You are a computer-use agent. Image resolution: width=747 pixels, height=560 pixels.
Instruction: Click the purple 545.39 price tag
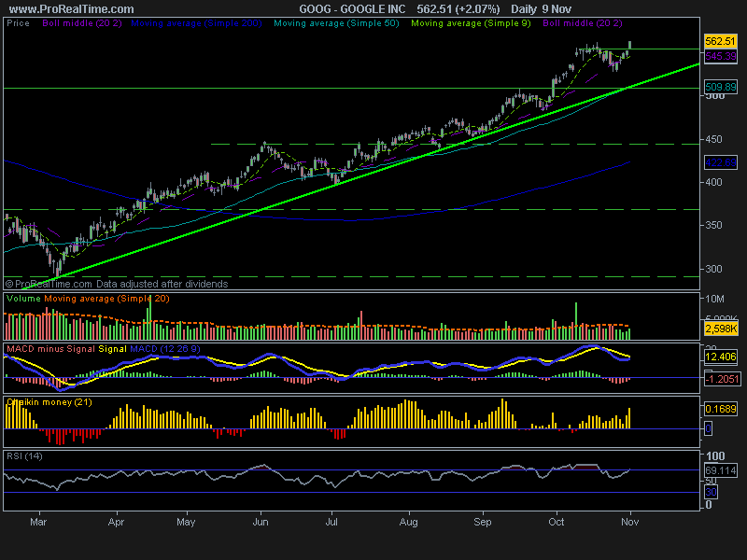tap(721, 56)
